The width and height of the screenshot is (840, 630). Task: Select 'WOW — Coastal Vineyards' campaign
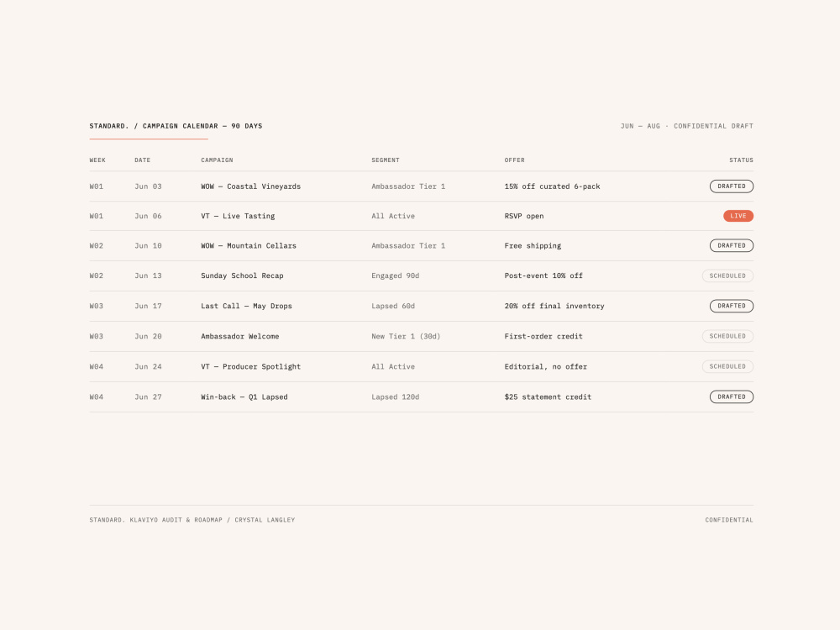[250, 186]
